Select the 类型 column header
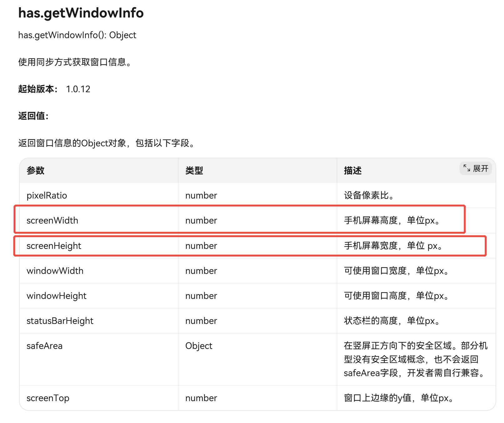The height and width of the screenshot is (423, 504). (194, 170)
